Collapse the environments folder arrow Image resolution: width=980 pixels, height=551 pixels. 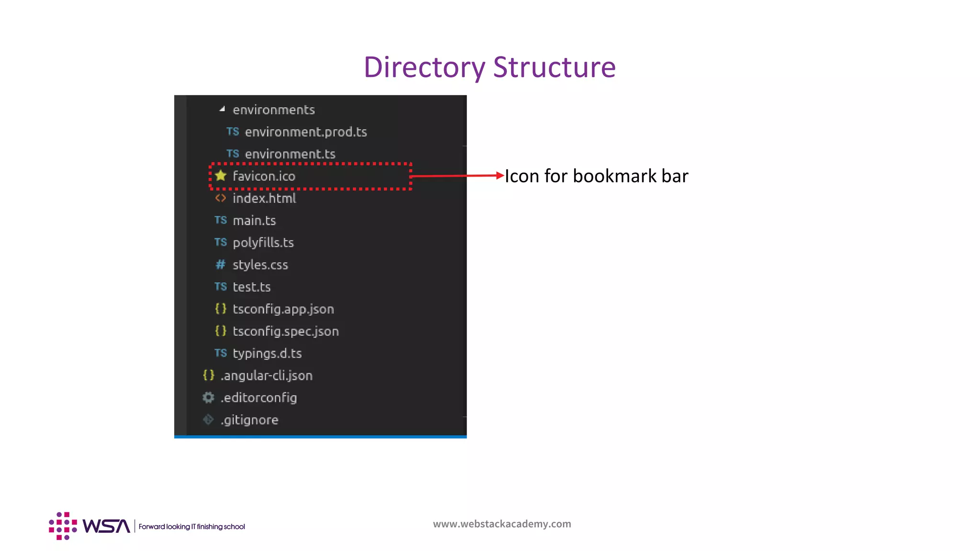[222, 109]
